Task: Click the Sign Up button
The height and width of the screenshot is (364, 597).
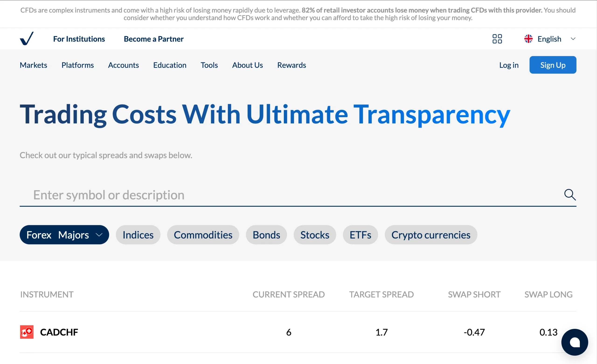Action: click(x=553, y=65)
